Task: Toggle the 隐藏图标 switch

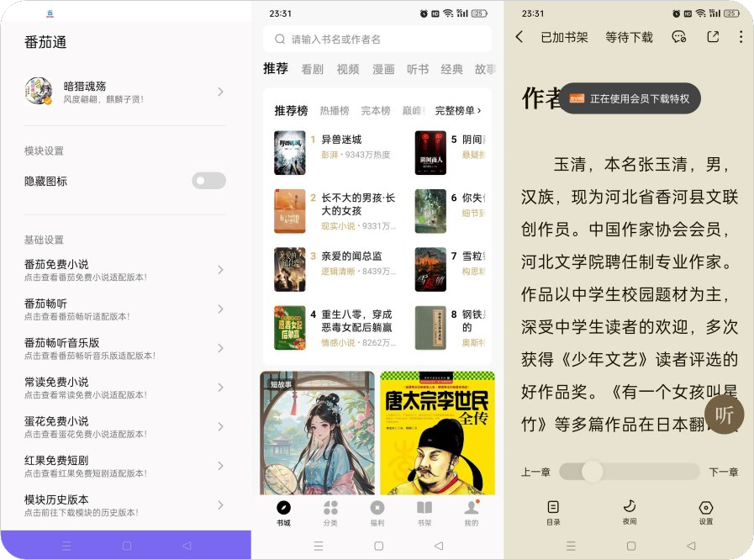Action: pyautogui.click(x=208, y=181)
